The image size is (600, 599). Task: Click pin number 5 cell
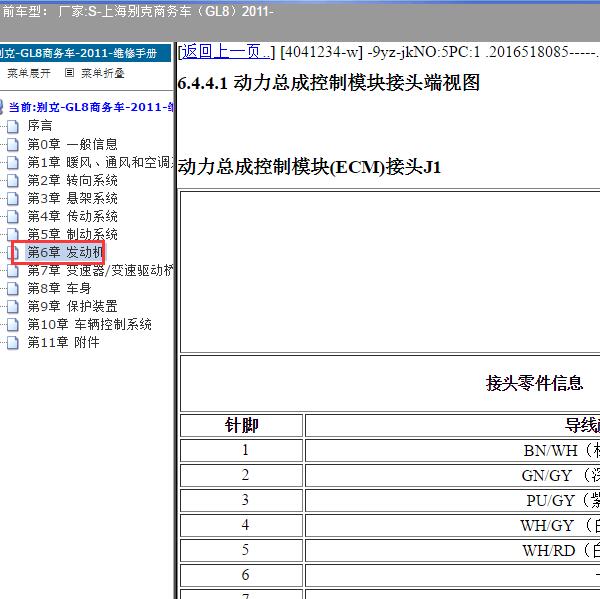(x=241, y=550)
